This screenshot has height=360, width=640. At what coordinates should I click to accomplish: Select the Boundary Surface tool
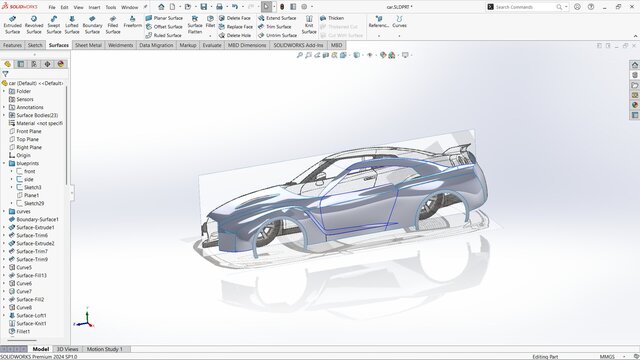click(x=92, y=25)
